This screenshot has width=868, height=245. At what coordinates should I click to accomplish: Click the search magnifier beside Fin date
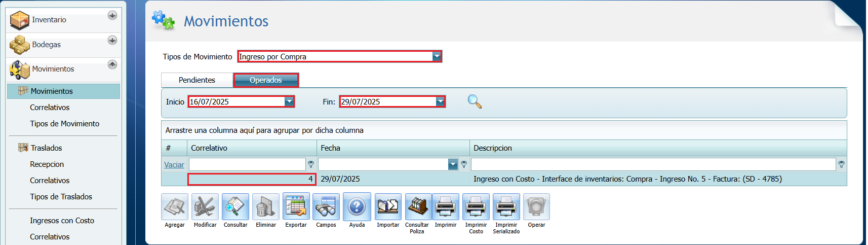(x=475, y=101)
